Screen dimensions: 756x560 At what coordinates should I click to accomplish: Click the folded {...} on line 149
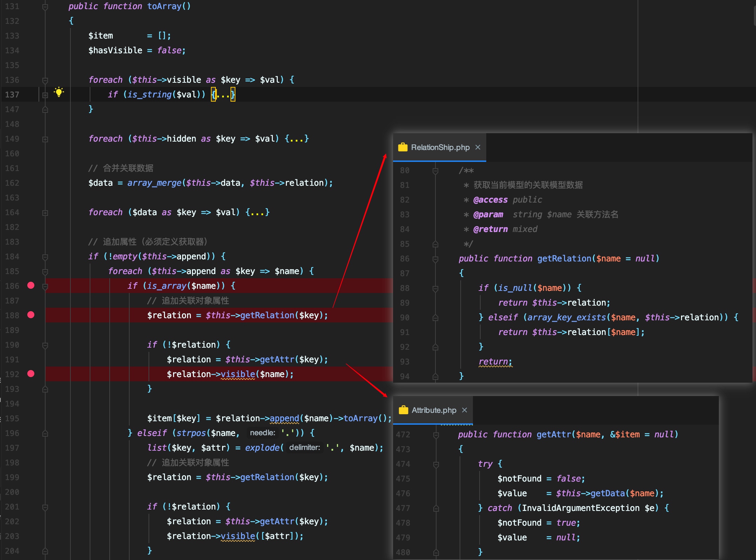[x=297, y=139]
